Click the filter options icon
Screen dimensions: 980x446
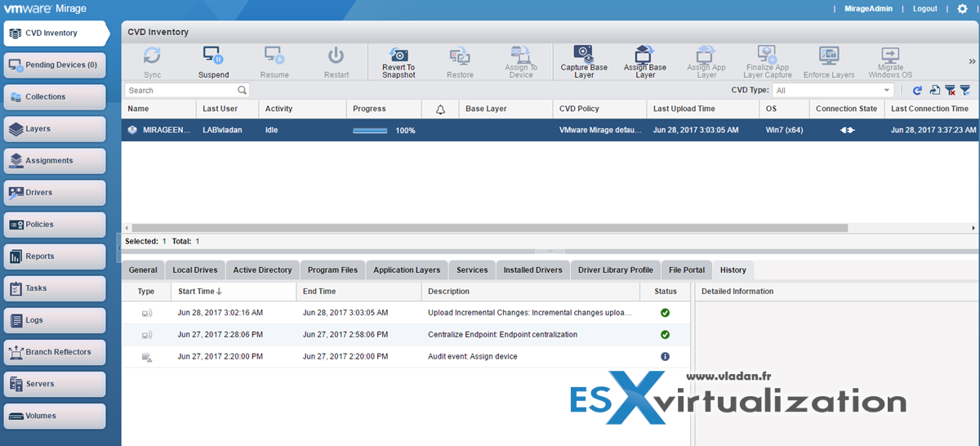964,91
